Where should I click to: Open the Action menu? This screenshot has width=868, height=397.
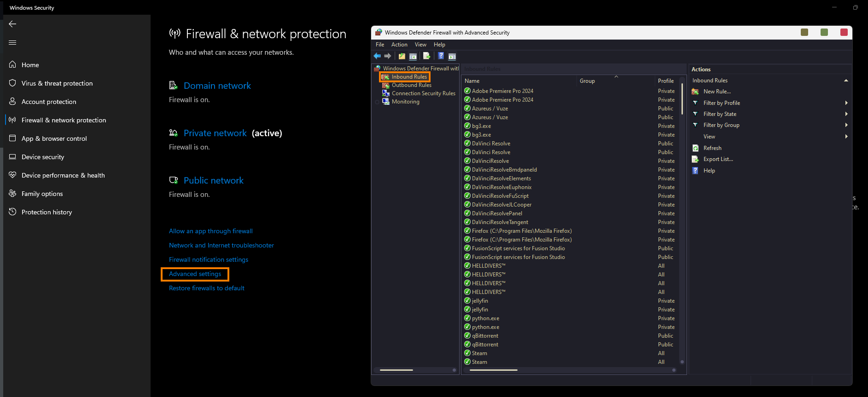point(399,45)
